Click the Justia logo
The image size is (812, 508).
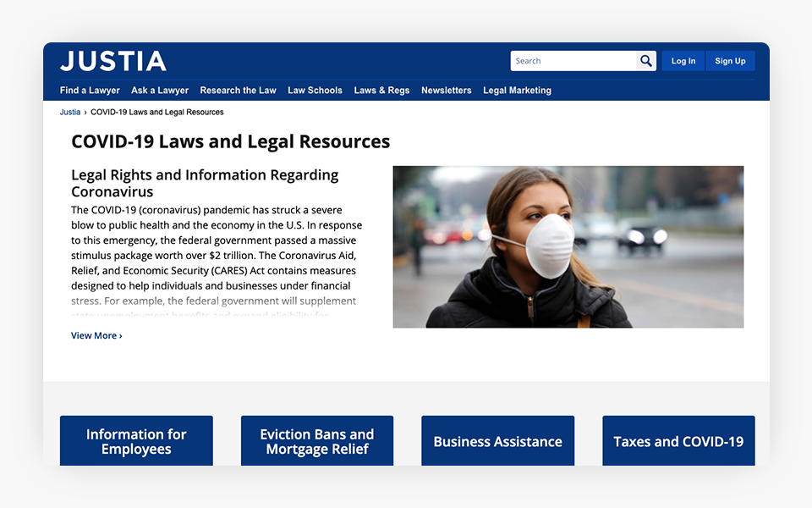click(x=113, y=61)
